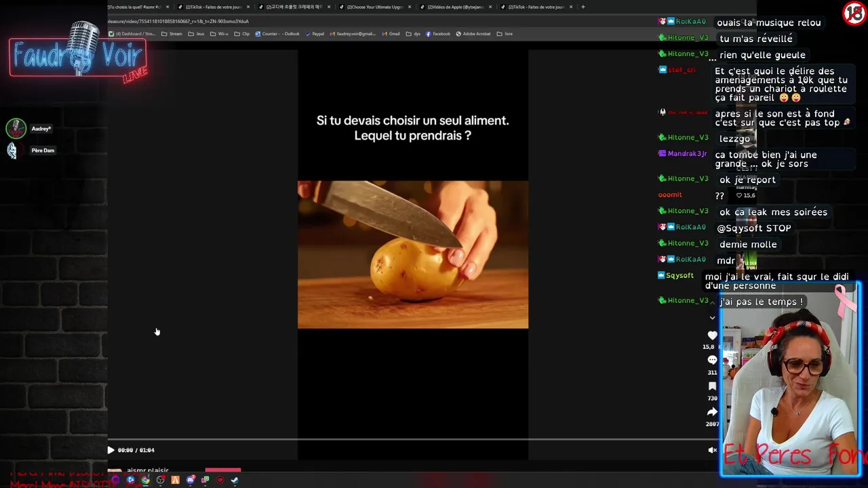Open OBS Studio from the taskbar
The width and height of the screenshot is (868, 488).
pos(160,480)
